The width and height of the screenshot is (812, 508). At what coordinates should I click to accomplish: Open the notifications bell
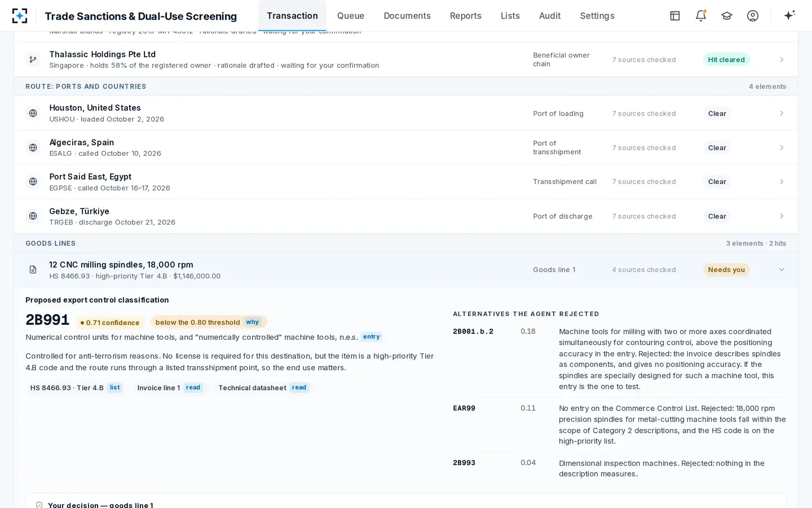[701, 16]
